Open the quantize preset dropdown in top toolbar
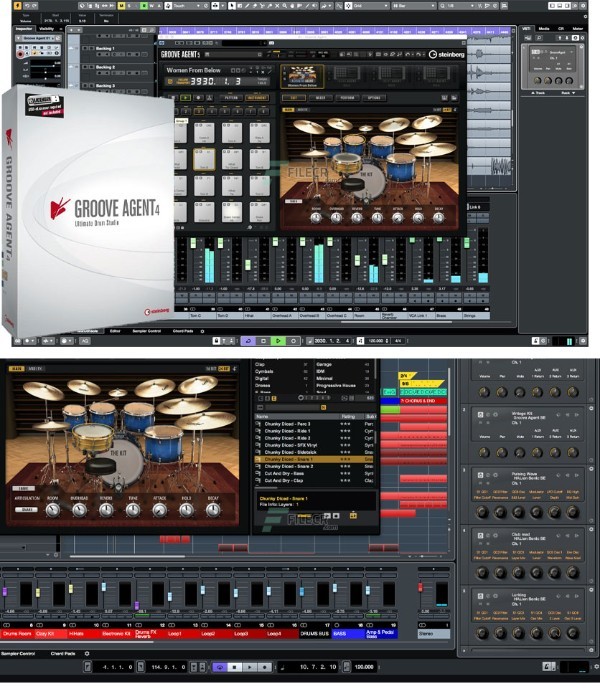 [460, 6]
